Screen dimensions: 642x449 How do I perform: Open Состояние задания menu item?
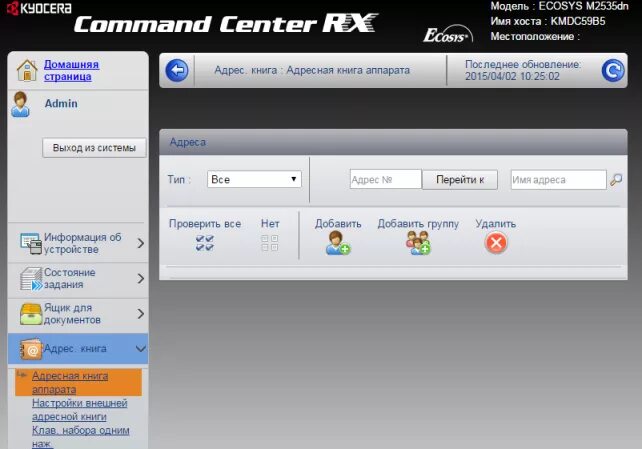pos(78,279)
